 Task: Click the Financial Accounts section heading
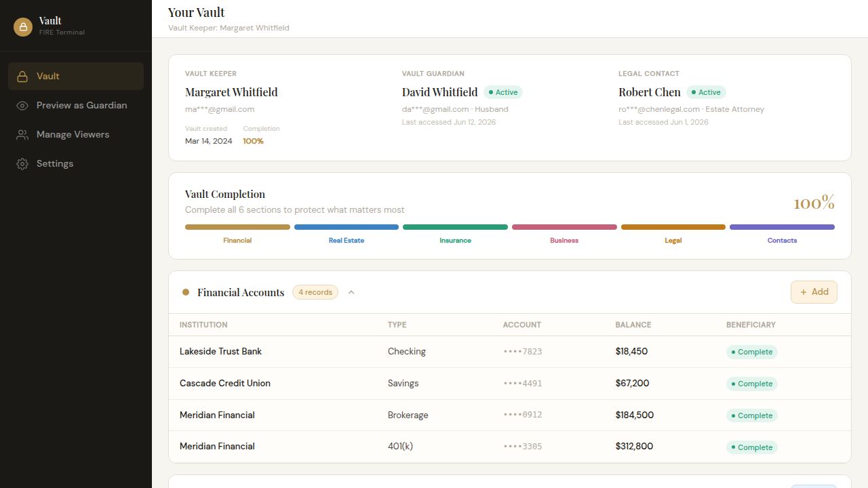click(241, 292)
